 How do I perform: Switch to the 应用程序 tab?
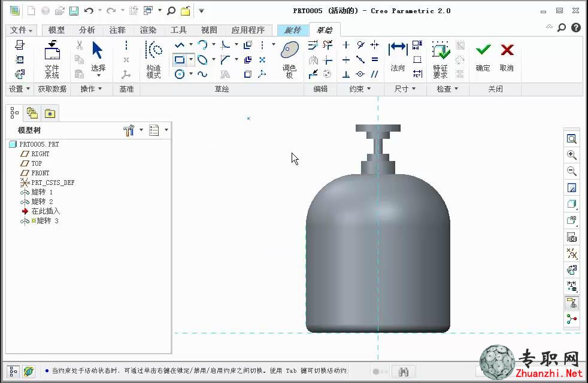[x=248, y=30]
